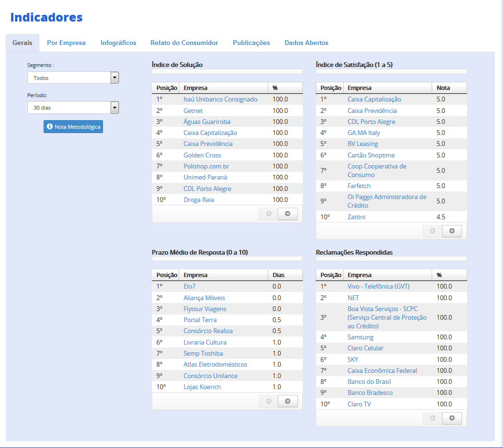Click Golden Cross in Índice de Solução

pyautogui.click(x=202, y=156)
